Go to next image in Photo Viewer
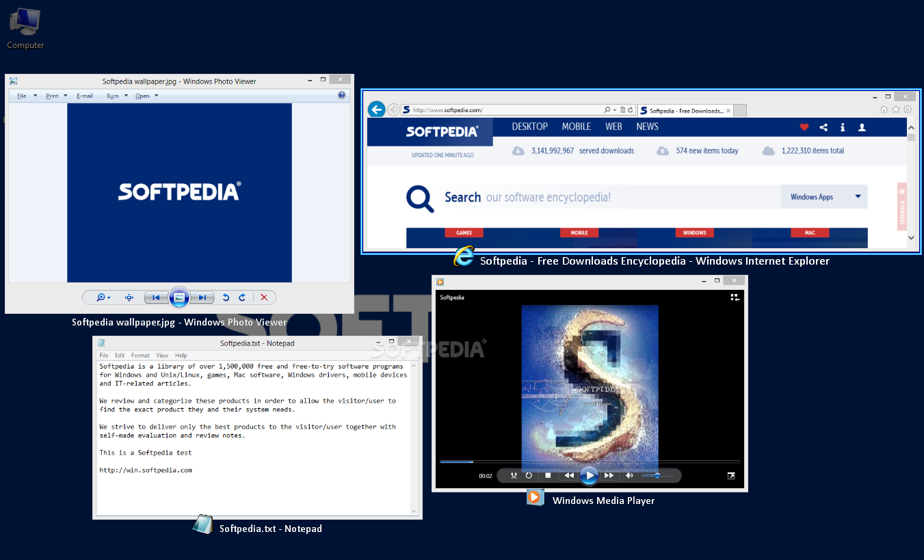924x560 pixels. click(x=201, y=297)
